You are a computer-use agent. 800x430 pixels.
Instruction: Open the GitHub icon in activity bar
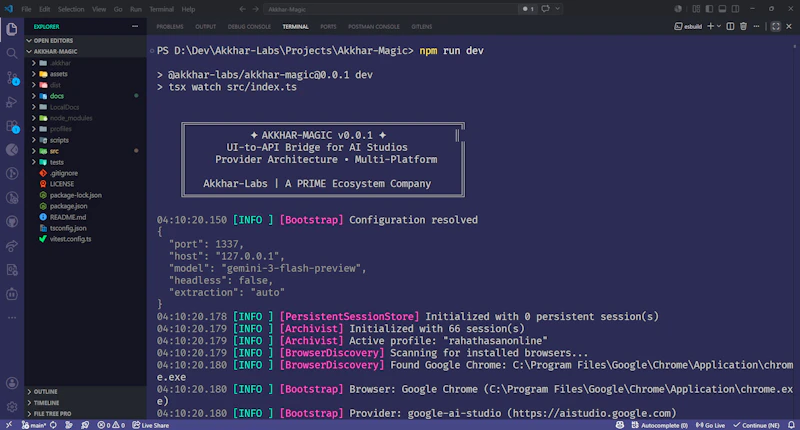(x=12, y=222)
